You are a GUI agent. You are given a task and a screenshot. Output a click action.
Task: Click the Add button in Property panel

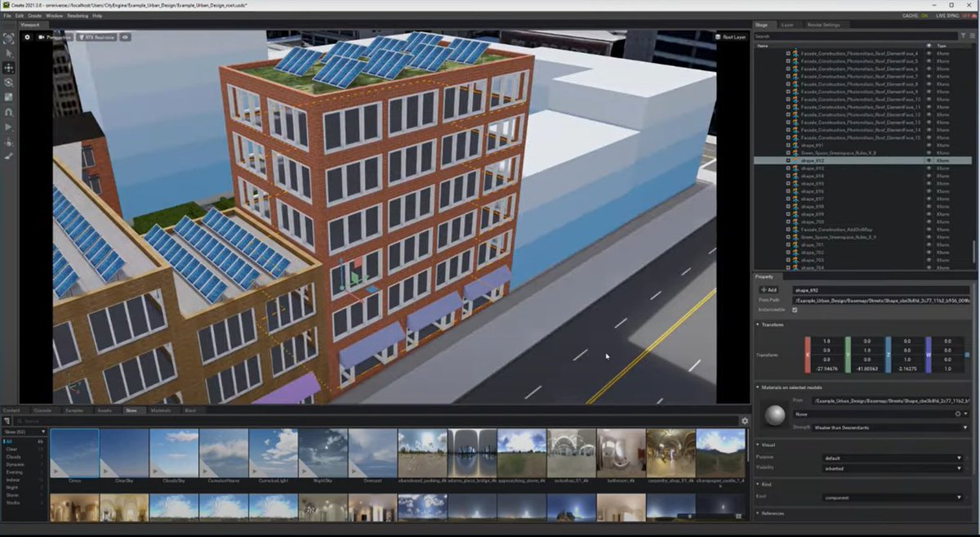pos(769,290)
